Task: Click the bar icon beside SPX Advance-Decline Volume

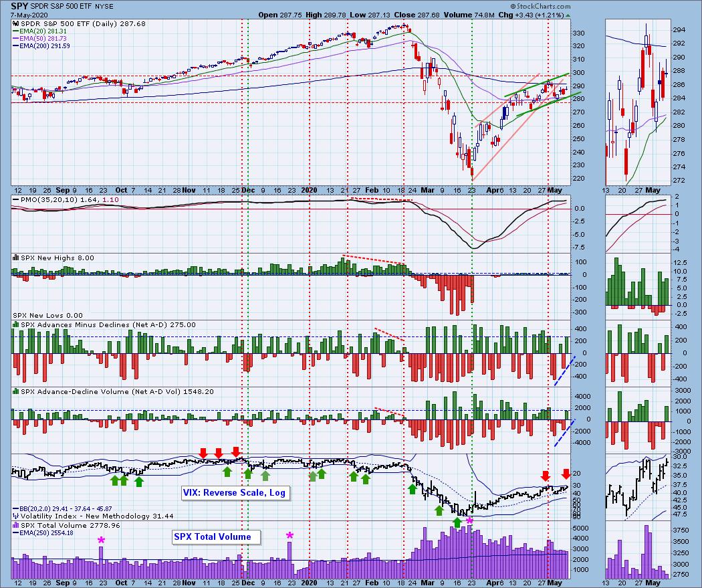Action: (15, 391)
